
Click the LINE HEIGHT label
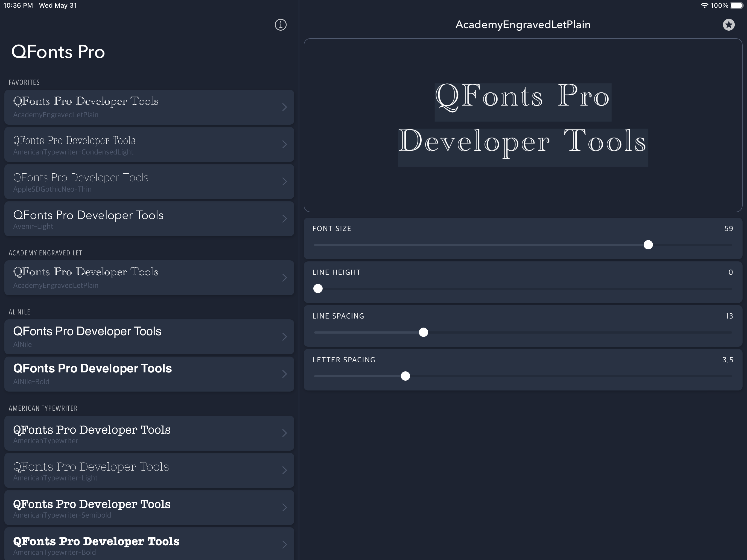(336, 273)
